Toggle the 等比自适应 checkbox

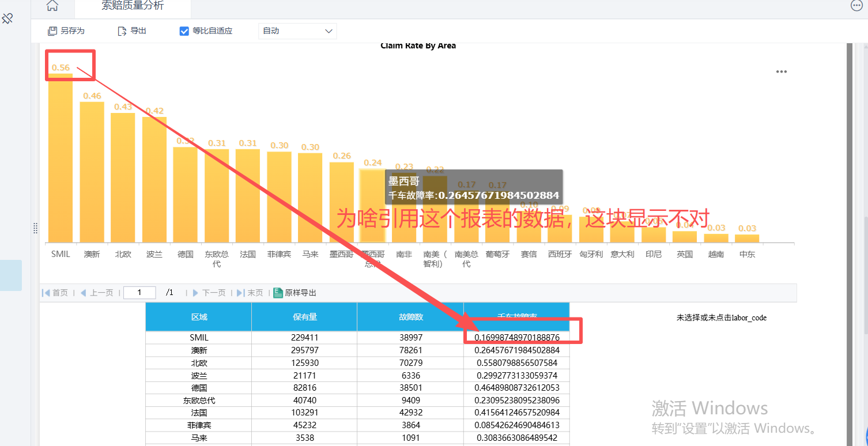[x=184, y=31]
